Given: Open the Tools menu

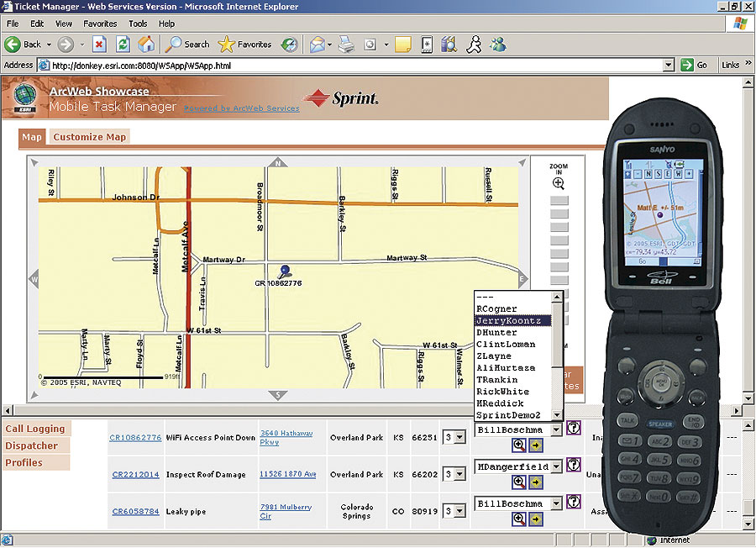Looking at the screenshot, I should [x=138, y=24].
